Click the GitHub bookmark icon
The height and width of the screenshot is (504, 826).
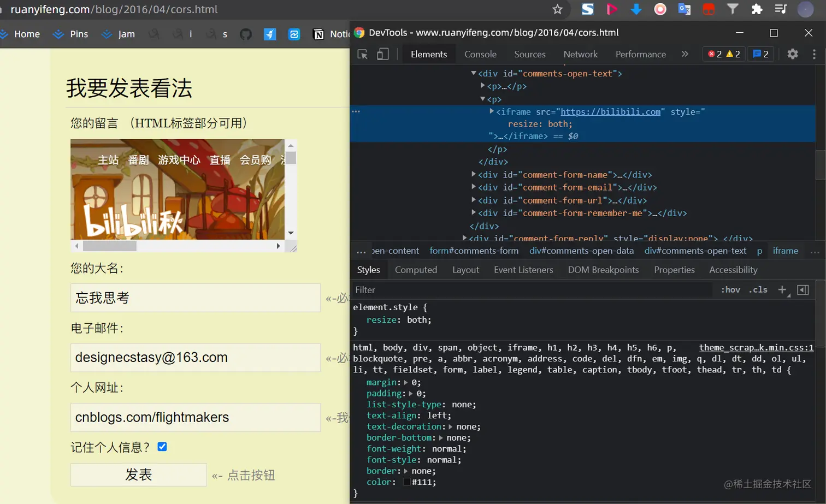click(246, 34)
